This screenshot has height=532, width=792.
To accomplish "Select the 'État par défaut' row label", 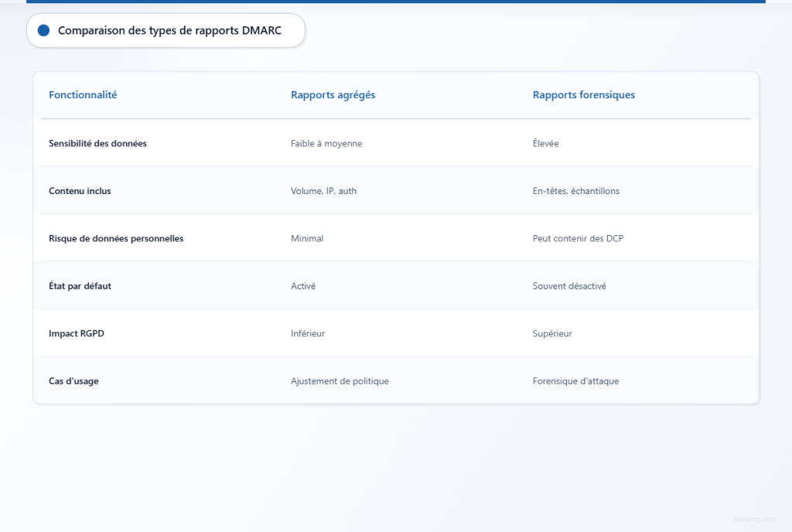I will click(x=80, y=285).
